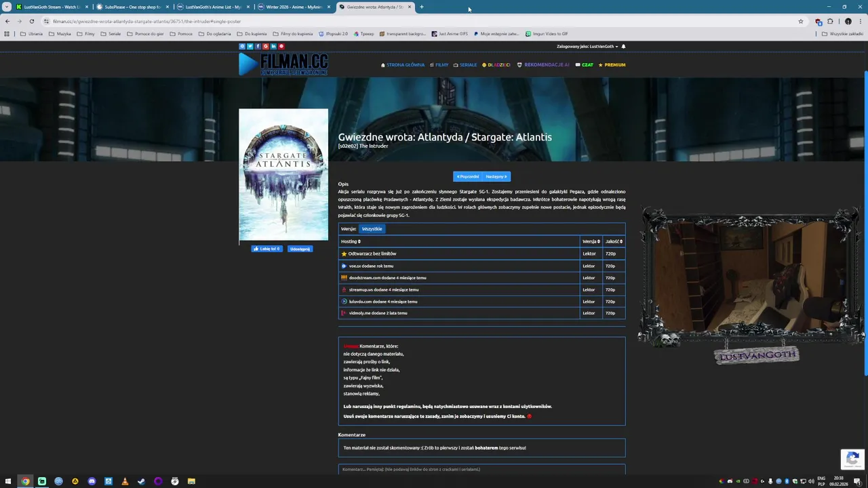Open the Muzyka bookmarks folder
The width and height of the screenshot is (868, 488).
click(60, 34)
